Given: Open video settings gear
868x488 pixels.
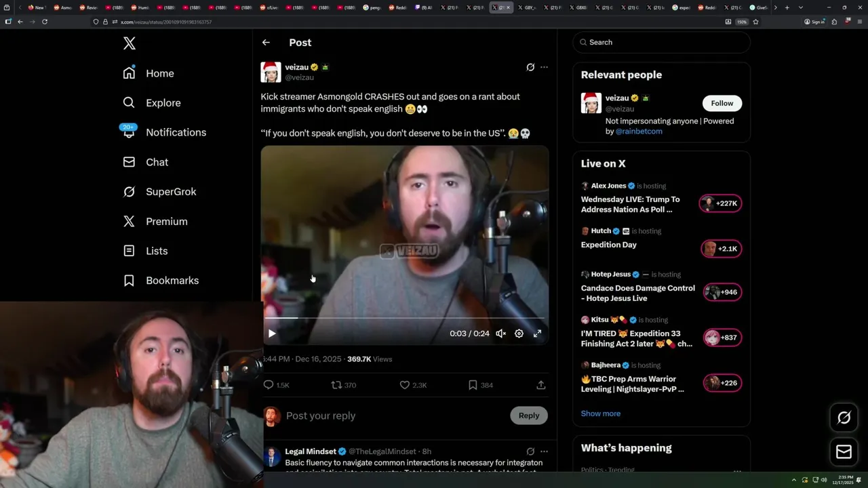Looking at the screenshot, I should point(519,333).
